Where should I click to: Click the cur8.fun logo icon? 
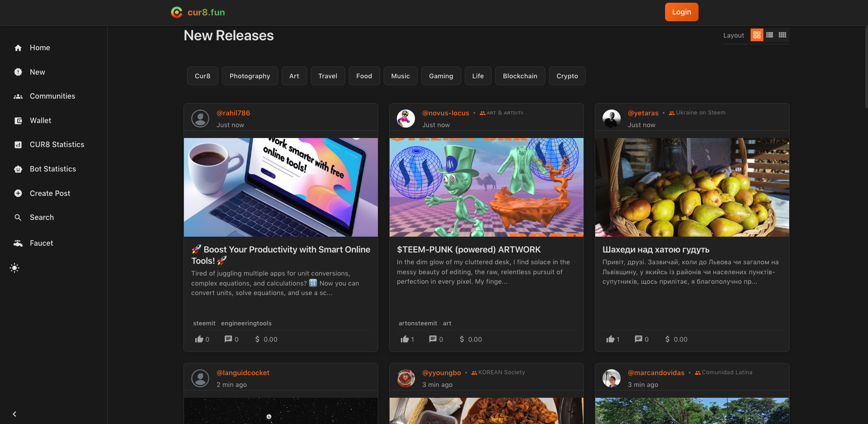(x=177, y=12)
